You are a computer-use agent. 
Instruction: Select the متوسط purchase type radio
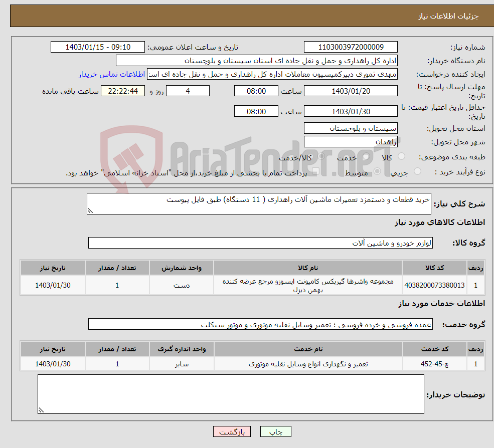(377, 171)
